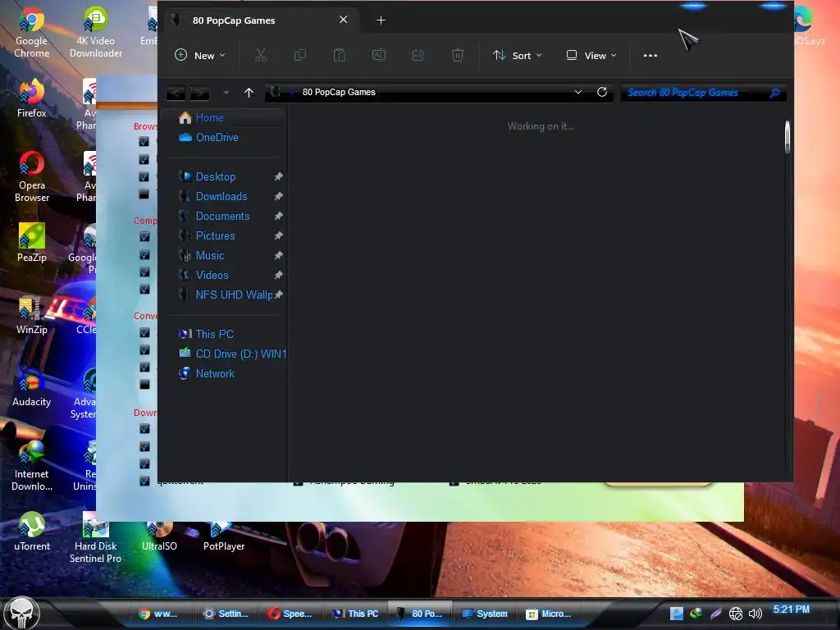Image resolution: width=840 pixels, height=630 pixels.
Task: Open the See more three-dots menu
Action: pos(651,55)
